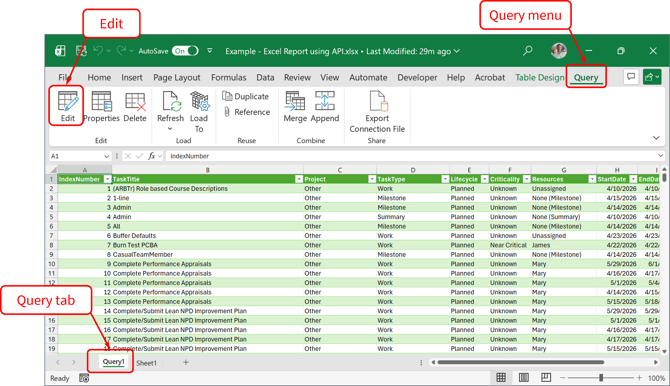Open the Comments icon

tap(631, 77)
